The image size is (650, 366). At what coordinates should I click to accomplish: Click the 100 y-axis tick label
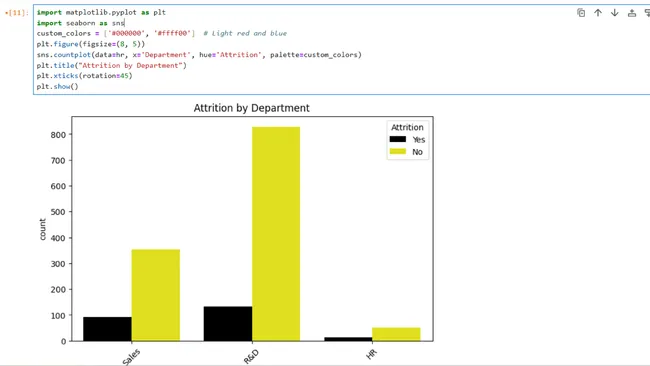pyautogui.click(x=58, y=315)
